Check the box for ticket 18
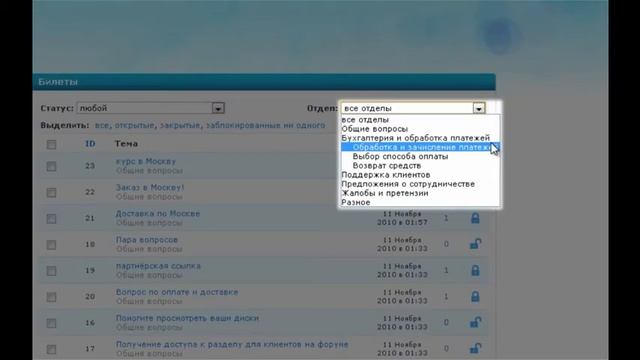Viewport: 640px width, 360px height. pos(51,244)
